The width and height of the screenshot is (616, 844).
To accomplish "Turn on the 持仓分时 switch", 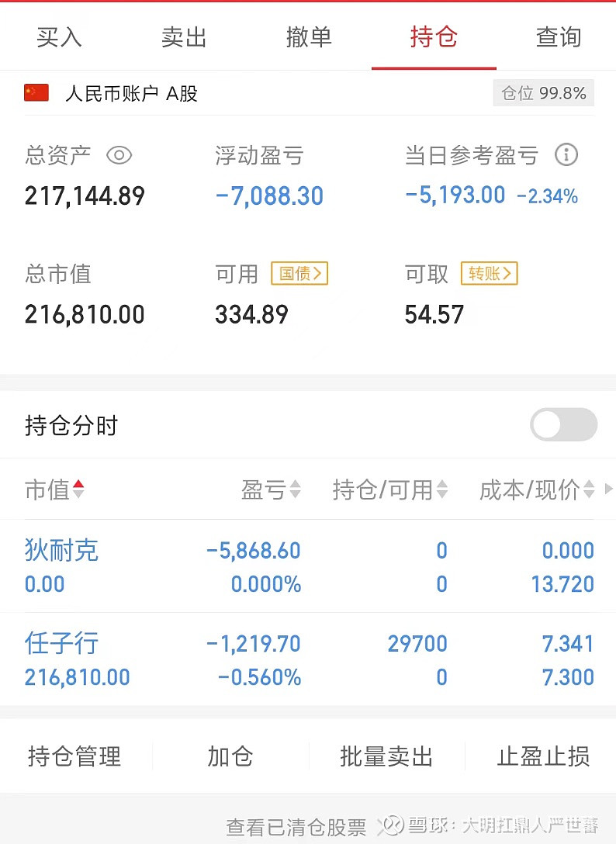I will pos(562,425).
